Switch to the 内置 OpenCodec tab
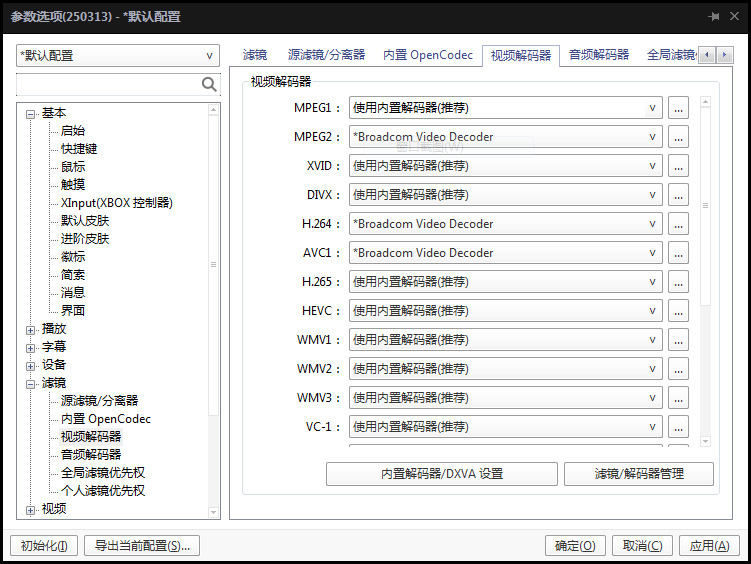Image resolution: width=751 pixels, height=564 pixels. click(428, 55)
